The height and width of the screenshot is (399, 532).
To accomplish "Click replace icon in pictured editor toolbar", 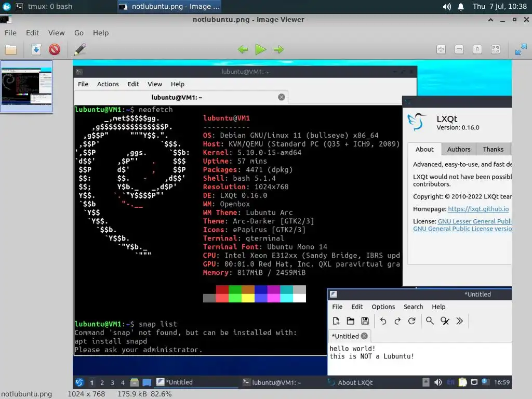I will click(445, 321).
